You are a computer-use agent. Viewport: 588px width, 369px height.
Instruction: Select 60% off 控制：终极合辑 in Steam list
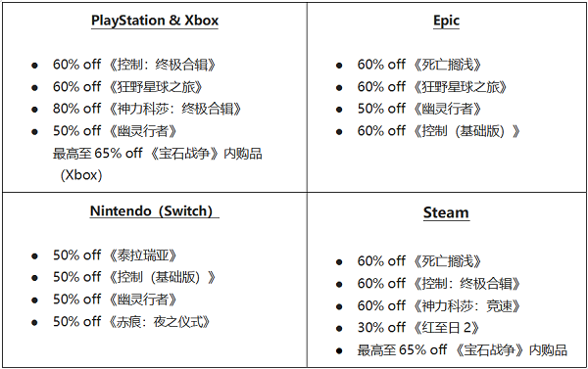coord(439,284)
